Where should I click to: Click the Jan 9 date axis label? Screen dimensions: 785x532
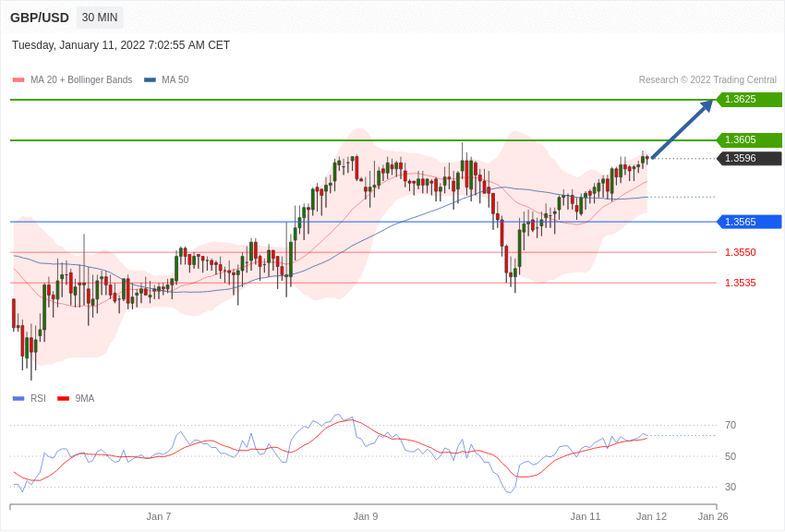366,516
